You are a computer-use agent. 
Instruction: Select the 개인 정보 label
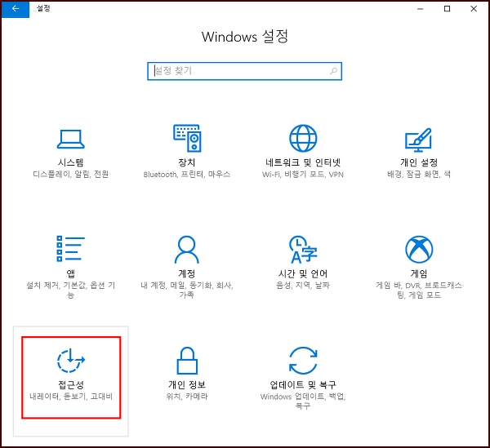tap(187, 384)
